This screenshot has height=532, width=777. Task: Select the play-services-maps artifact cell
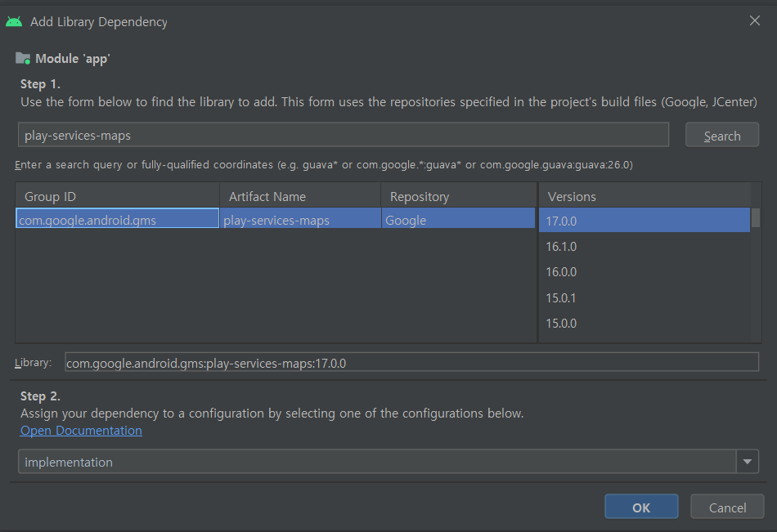[300, 218]
